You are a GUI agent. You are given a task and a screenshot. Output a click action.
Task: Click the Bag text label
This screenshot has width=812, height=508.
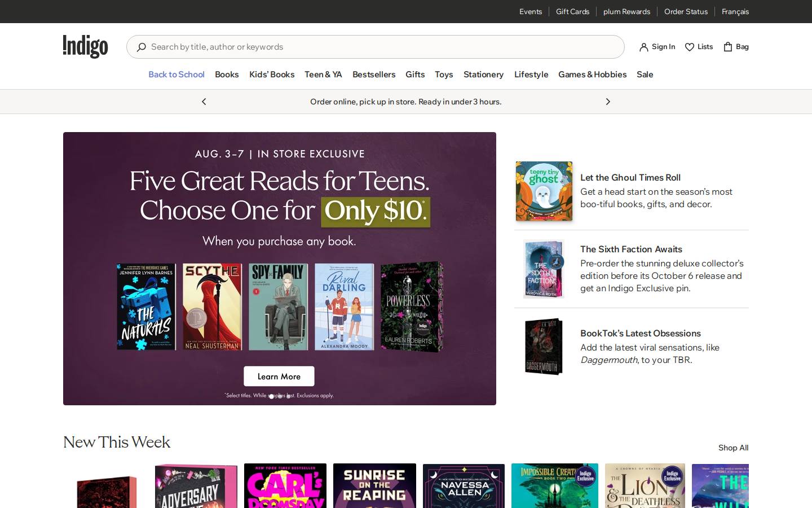click(742, 47)
